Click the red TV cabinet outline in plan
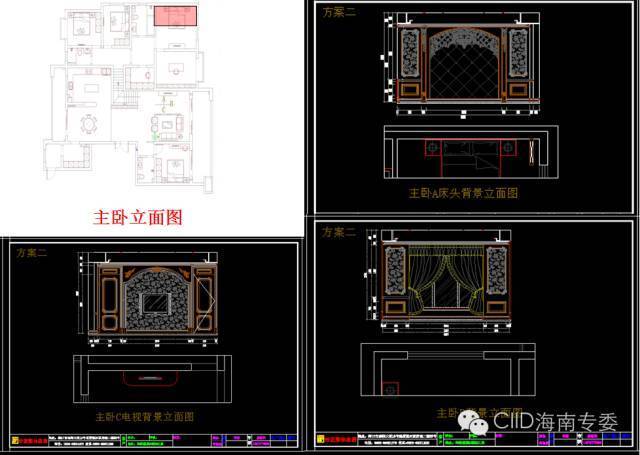This screenshot has width=640, height=455. pyautogui.click(x=149, y=380)
